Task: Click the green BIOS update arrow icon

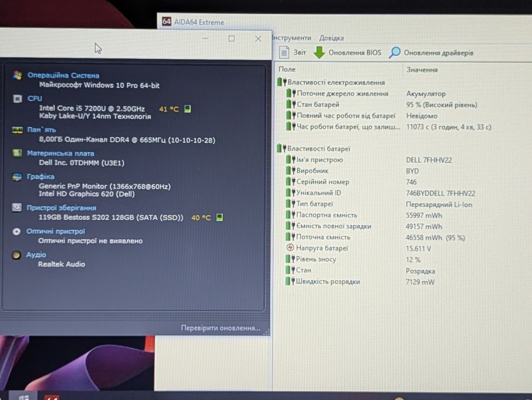Action: click(319, 53)
